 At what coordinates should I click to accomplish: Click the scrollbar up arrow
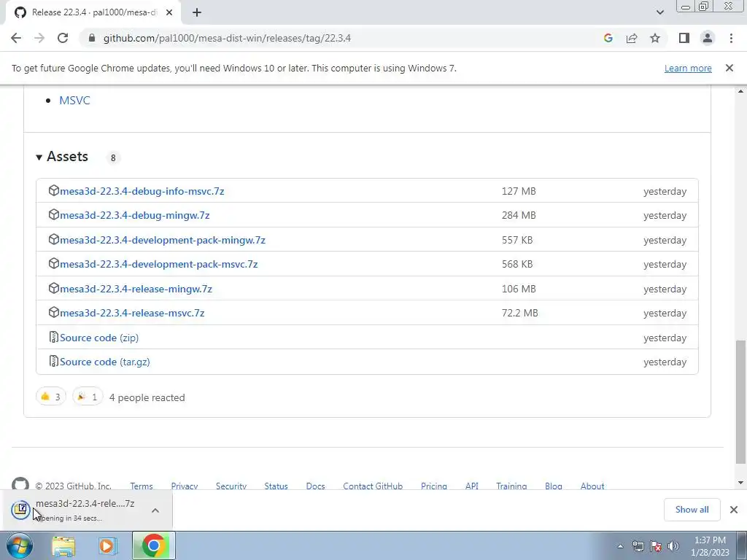tap(740, 91)
